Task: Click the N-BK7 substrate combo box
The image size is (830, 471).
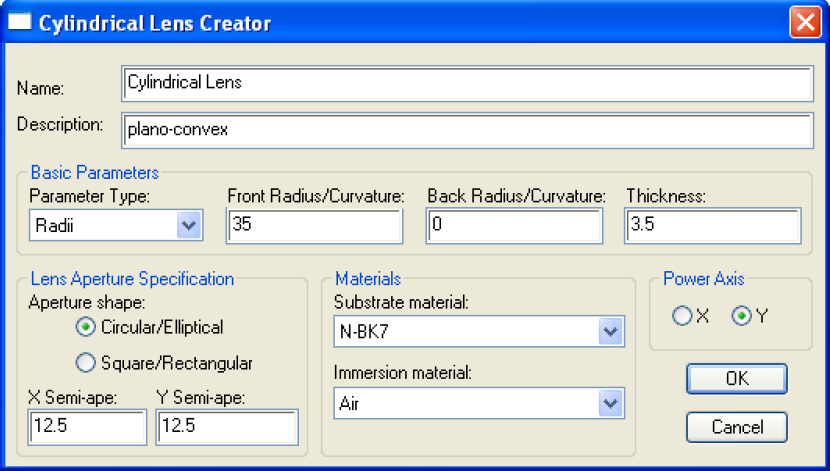Action: click(x=479, y=331)
